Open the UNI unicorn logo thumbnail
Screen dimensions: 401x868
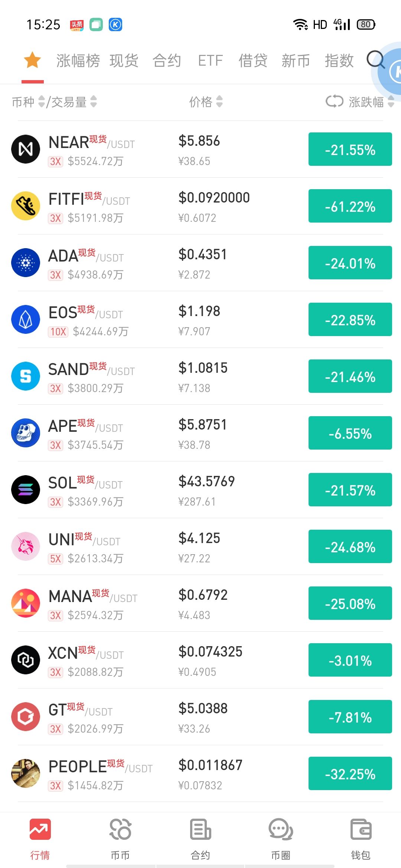[x=26, y=546]
